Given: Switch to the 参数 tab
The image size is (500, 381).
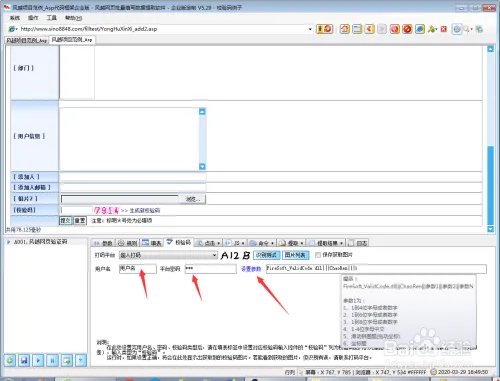Looking at the screenshot, I should 103,243.
